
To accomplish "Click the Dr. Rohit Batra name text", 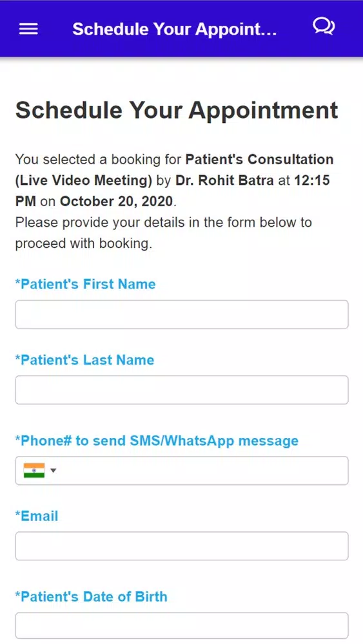I will tap(224, 180).
